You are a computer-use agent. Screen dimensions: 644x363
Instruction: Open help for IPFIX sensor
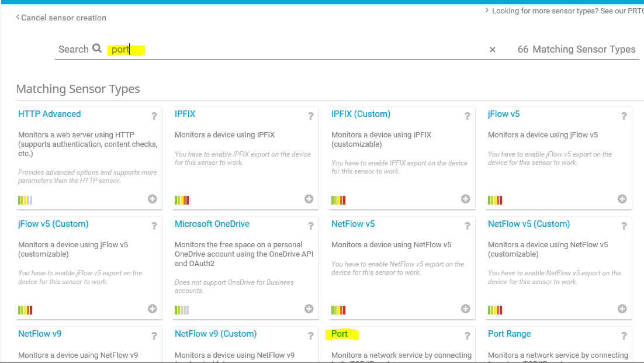coord(311,116)
